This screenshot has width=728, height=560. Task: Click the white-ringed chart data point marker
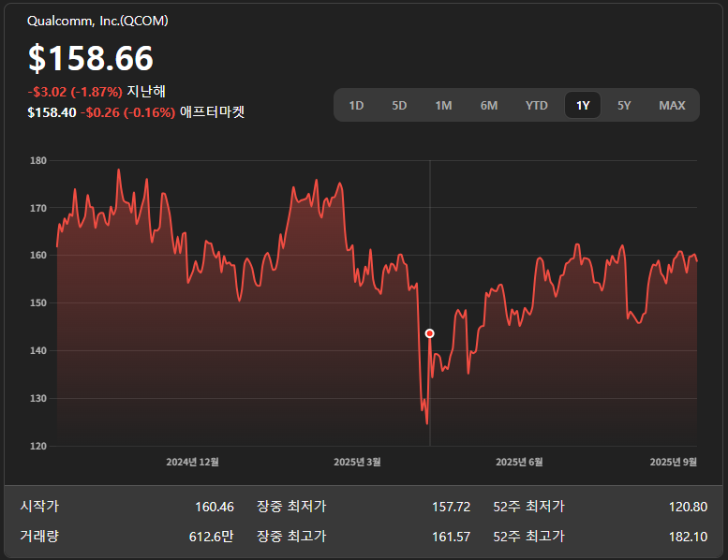click(429, 333)
